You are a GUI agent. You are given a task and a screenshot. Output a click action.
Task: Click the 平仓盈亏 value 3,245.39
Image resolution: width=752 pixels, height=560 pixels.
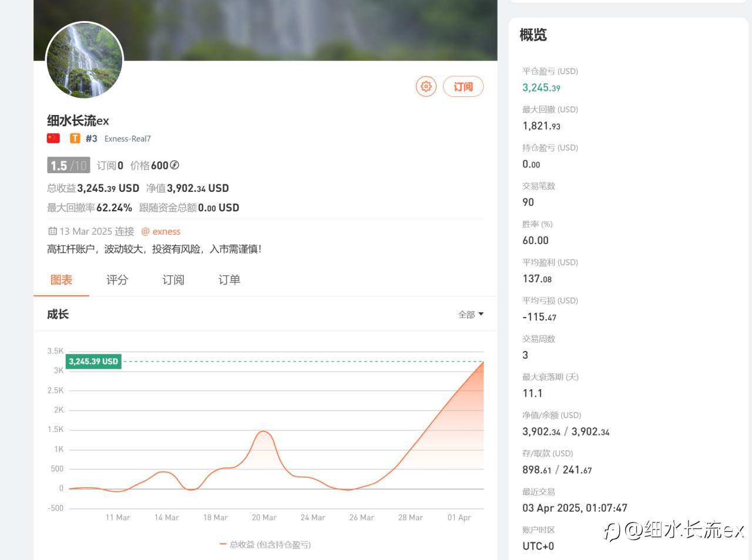(x=541, y=87)
